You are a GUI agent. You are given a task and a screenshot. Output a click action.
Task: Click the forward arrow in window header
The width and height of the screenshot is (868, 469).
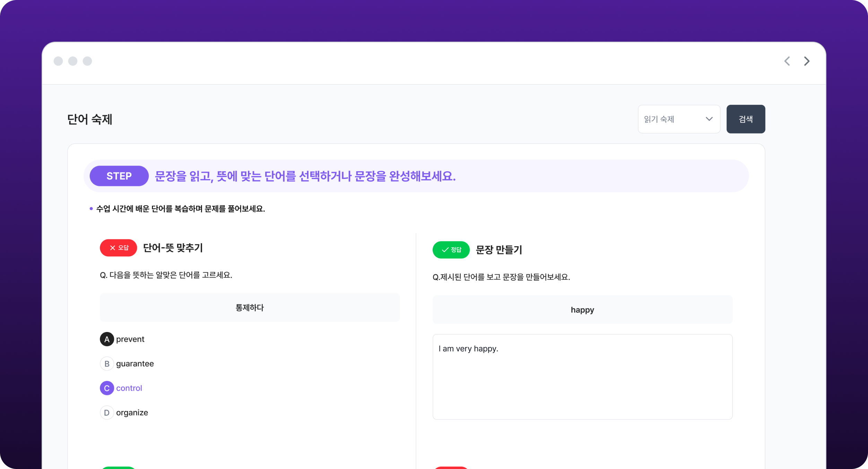(x=807, y=61)
